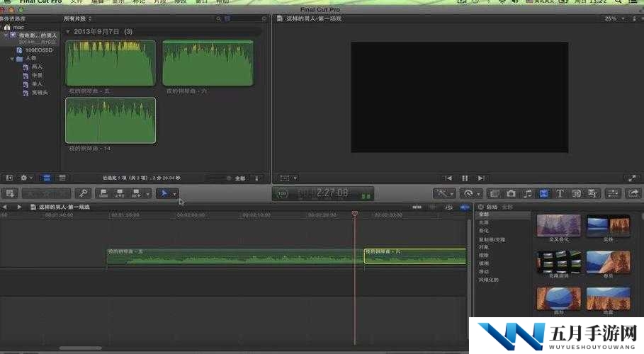This screenshot has height=354, width=644.
Task: Toggle the event library sidebar button
Action: tap(9, 178)
